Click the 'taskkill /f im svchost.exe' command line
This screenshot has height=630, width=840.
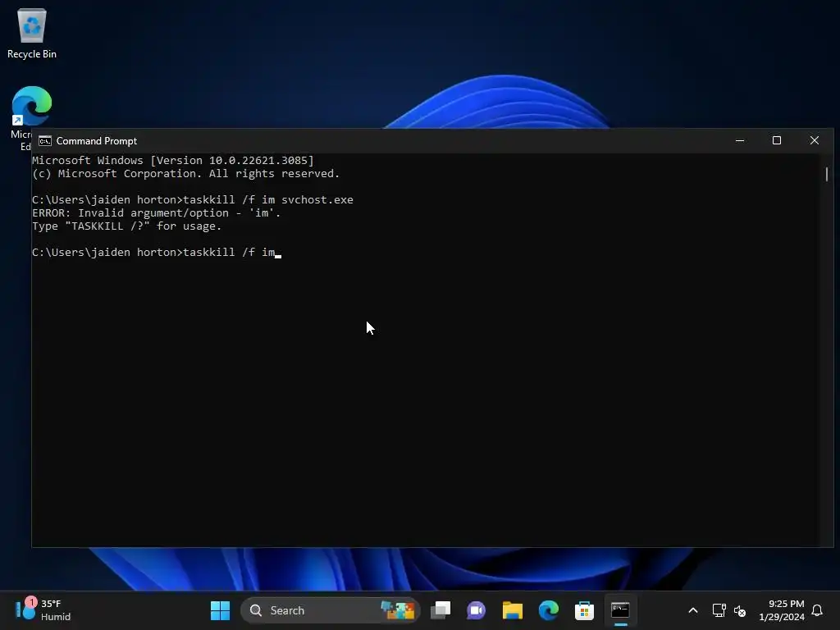point(192,200)
